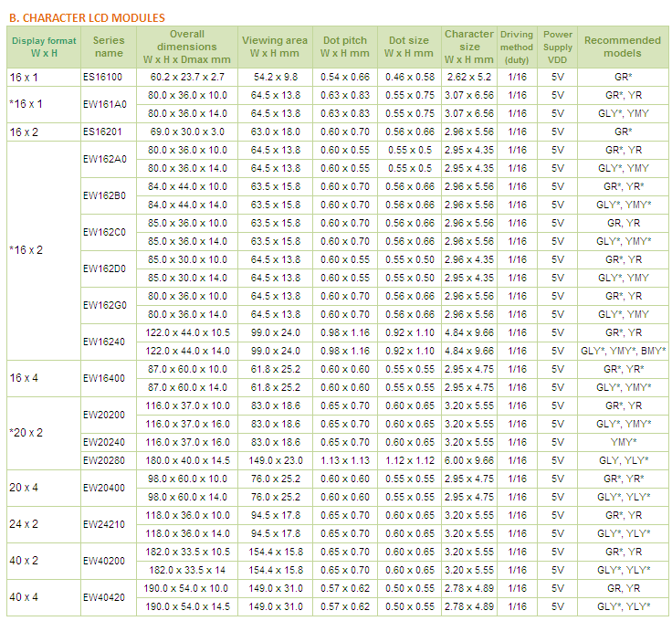Click the '40 x 4' display format cell
The height and width of the screenshot is (621, 672).
44,597
